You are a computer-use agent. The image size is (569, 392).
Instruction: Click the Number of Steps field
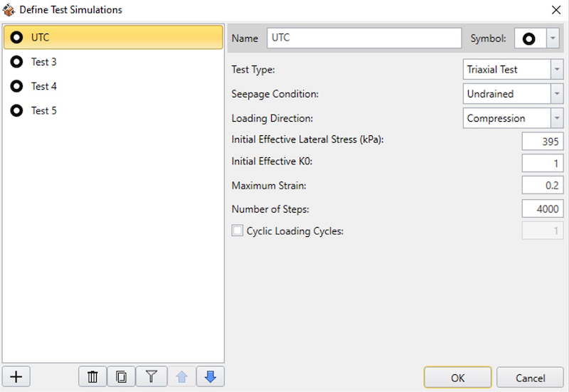543,208
